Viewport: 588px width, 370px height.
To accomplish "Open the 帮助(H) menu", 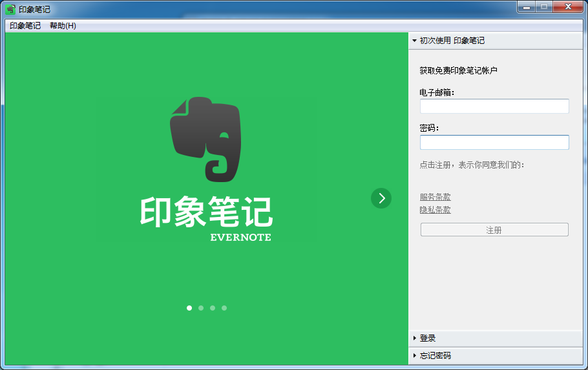I will coord(63,26).
